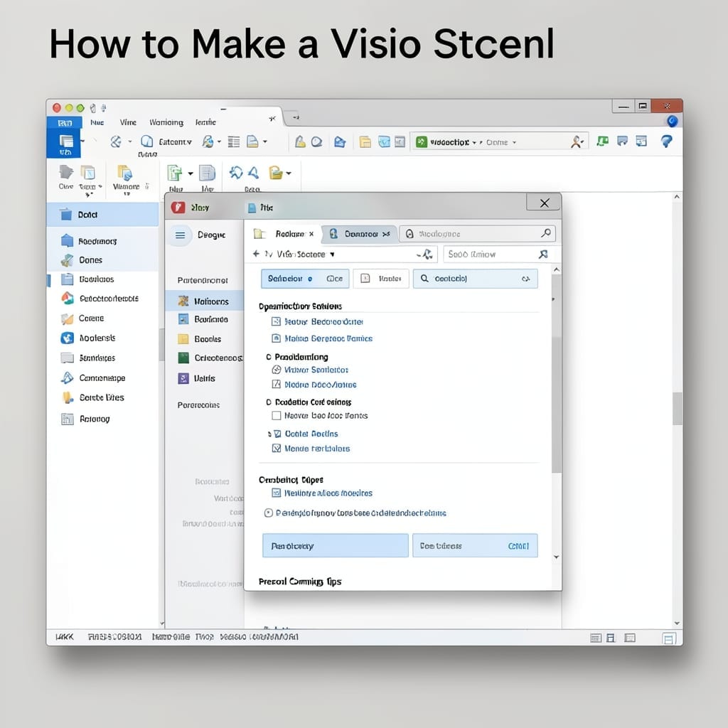This screenshot has height=728, width=728.
Task: Click the Eatcent page icon in toolbar
Action: point(146,141)
